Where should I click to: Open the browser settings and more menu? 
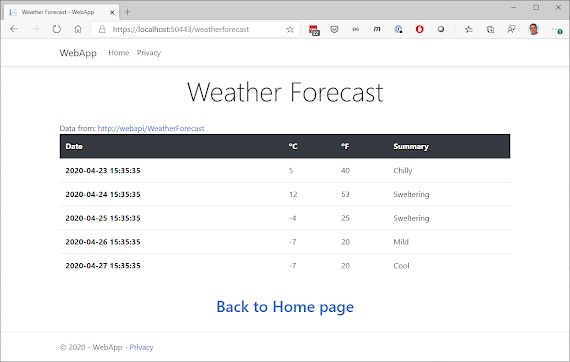[556, 29]
